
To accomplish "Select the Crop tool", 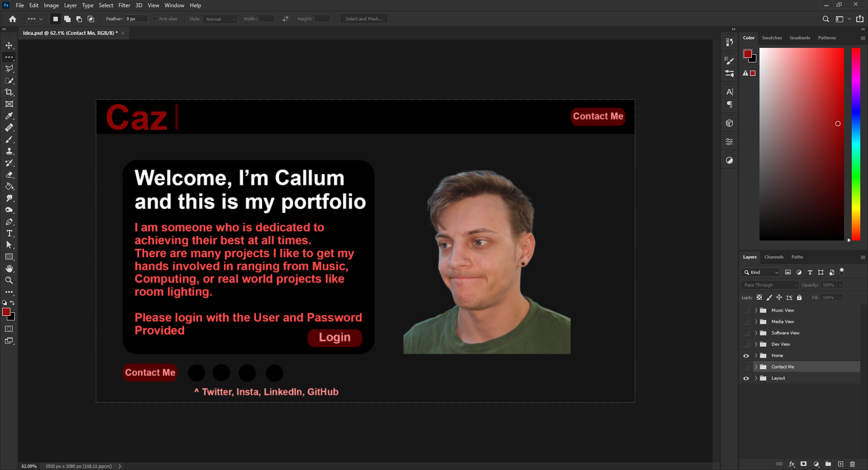I will 9,92.
